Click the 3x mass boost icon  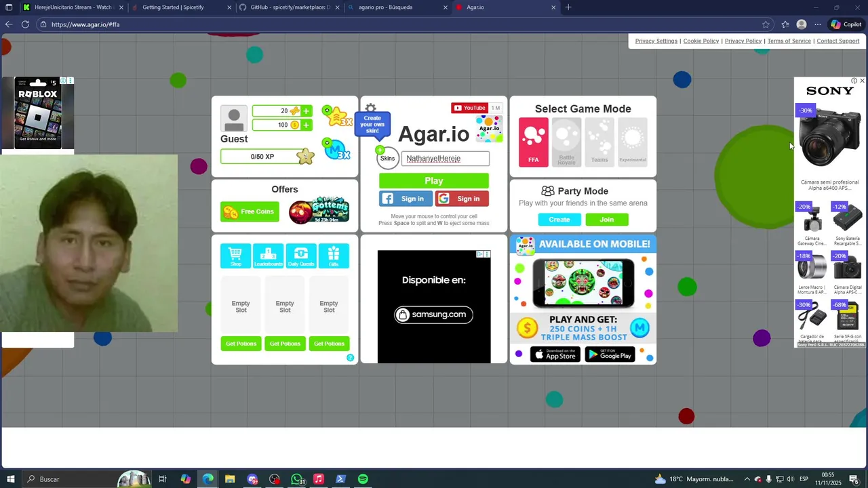pos(336,149)
